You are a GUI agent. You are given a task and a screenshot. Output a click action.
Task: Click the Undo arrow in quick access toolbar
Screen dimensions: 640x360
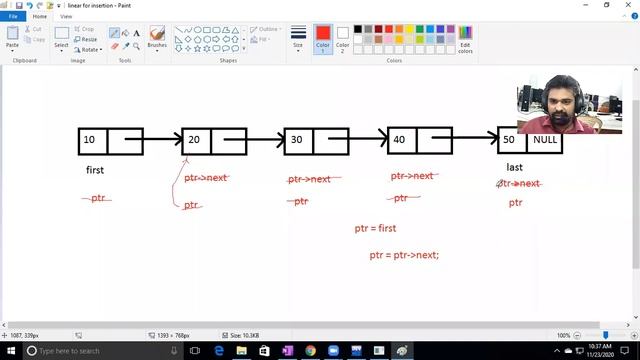click(30, 5)
